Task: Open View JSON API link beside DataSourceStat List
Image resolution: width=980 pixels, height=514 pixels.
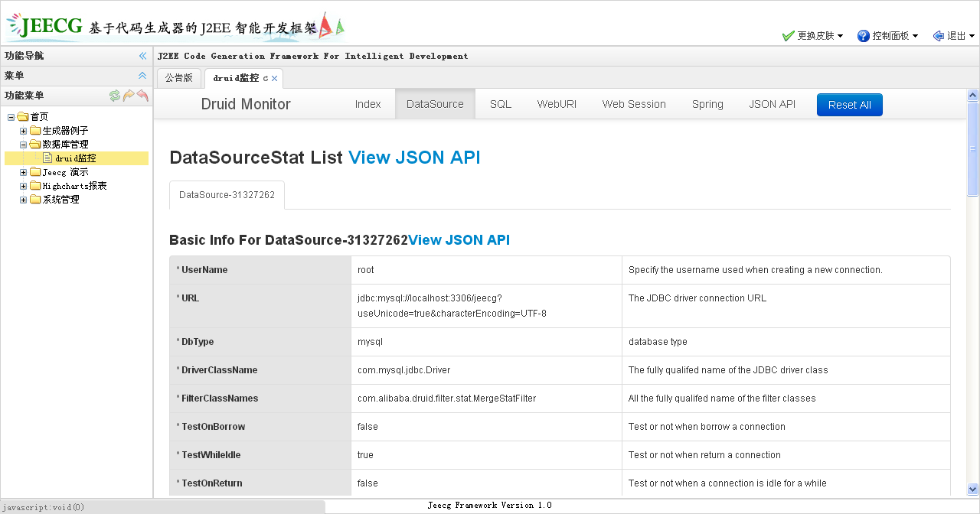Action: 414,157
